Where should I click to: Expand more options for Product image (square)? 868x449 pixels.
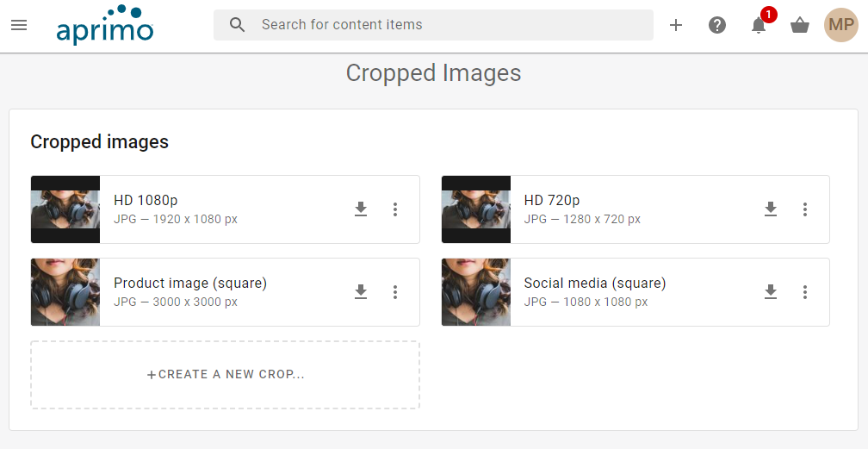tap(395, 292)
